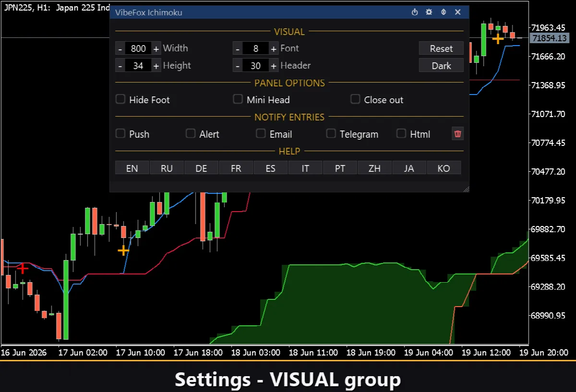Enable the Telegram notification checkbox

click(x=331, y=133)
